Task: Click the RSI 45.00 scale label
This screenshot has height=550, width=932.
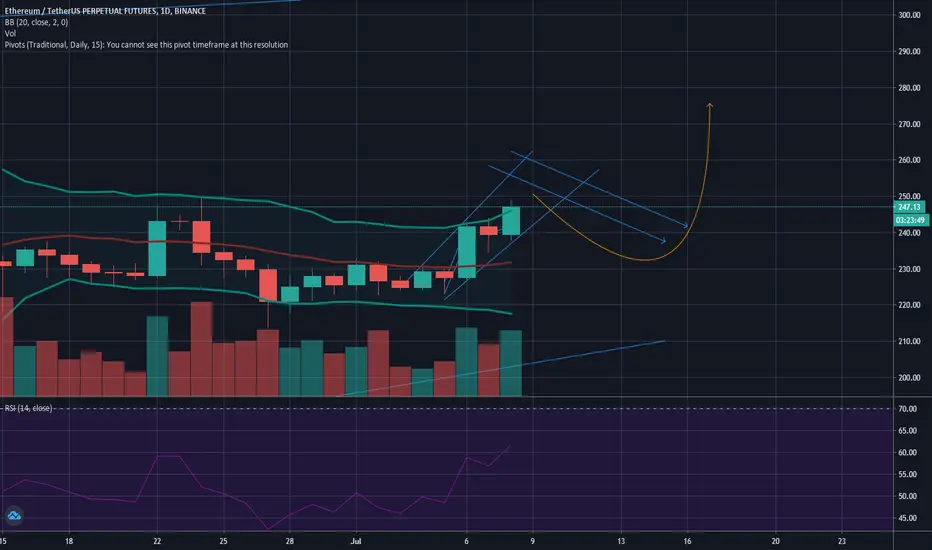Action: point(907,518)
